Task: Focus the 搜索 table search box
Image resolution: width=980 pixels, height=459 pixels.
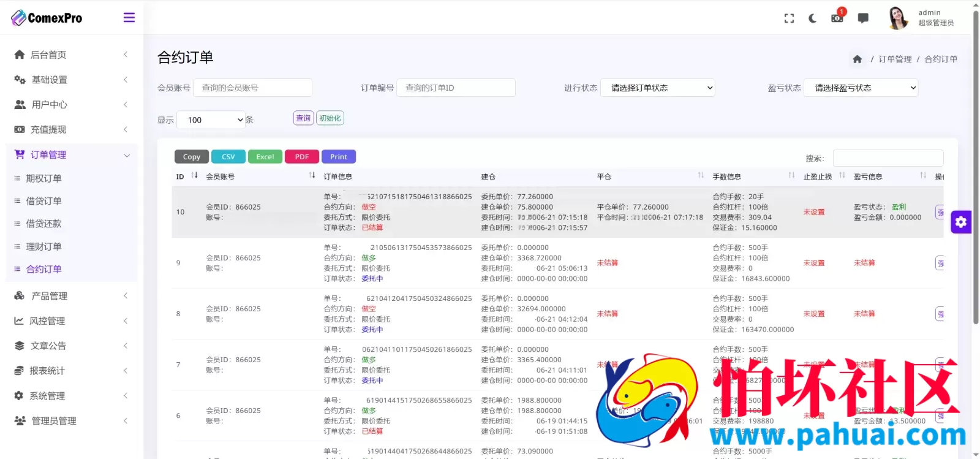Action: pyautogui.click(x=888, y=158)
